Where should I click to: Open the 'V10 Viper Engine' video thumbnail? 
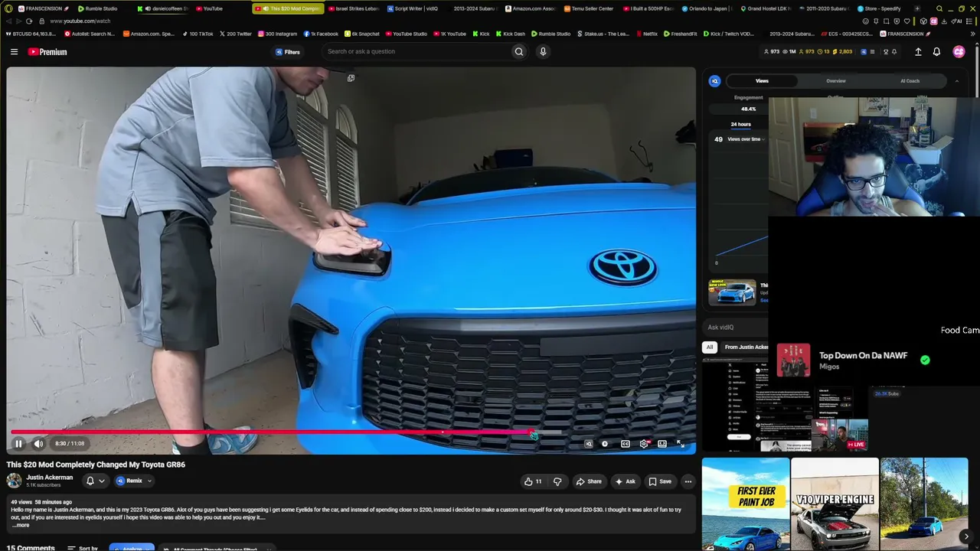point(835,504)
